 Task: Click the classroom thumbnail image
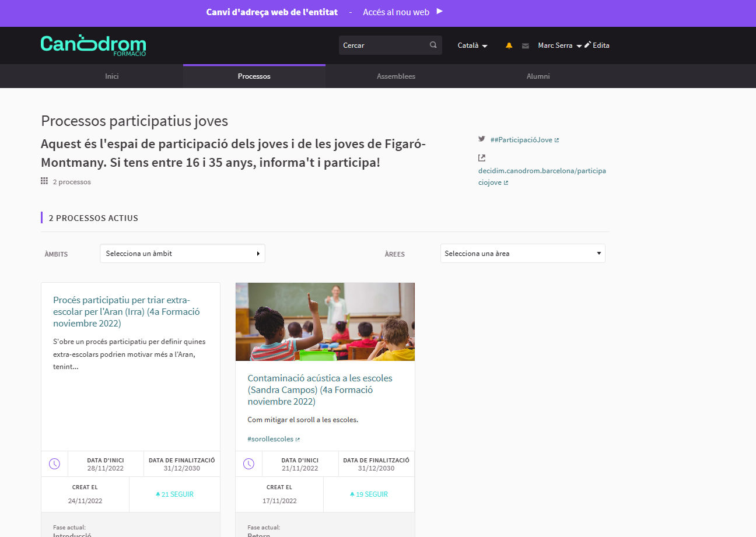click(325, 322)
